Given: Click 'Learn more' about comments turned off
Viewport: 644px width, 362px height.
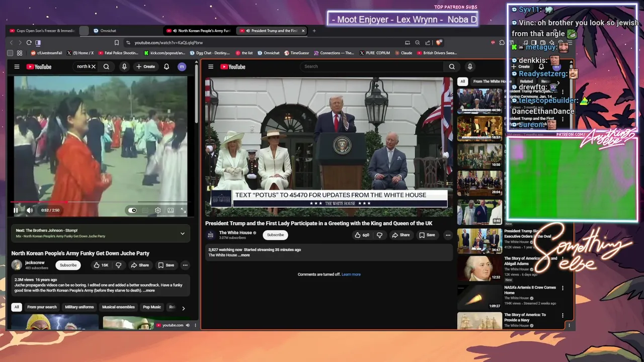Looking at the screenshot, I should coord(351,275).
